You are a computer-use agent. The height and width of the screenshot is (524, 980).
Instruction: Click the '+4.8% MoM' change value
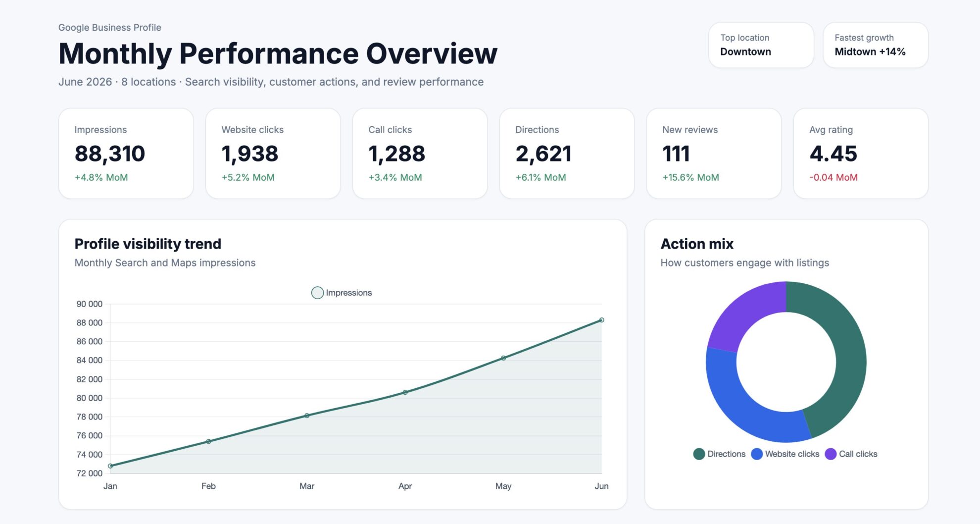coord(101,177)
